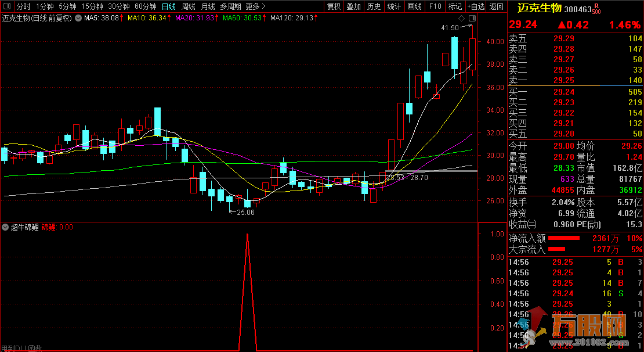Switch to the 月线 monthly chart

point(208,6)
